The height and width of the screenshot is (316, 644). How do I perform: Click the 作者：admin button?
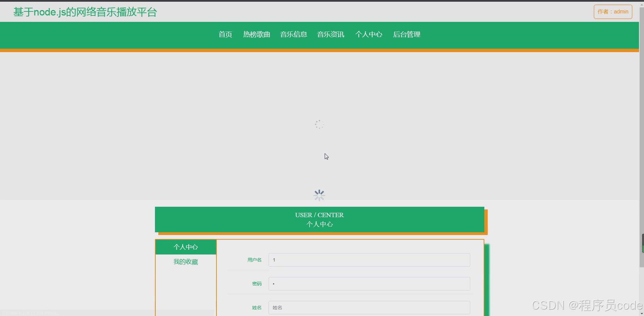[613, 11]
